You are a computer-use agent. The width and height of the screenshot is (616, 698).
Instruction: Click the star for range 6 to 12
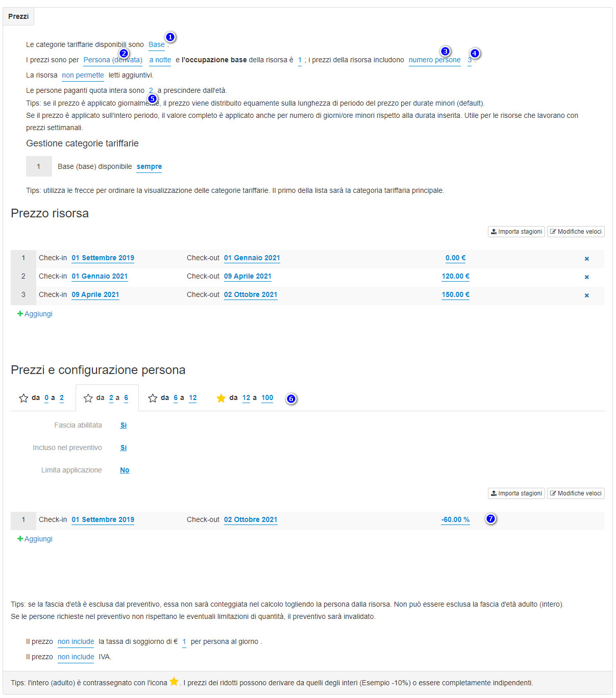tap(153, 398)
